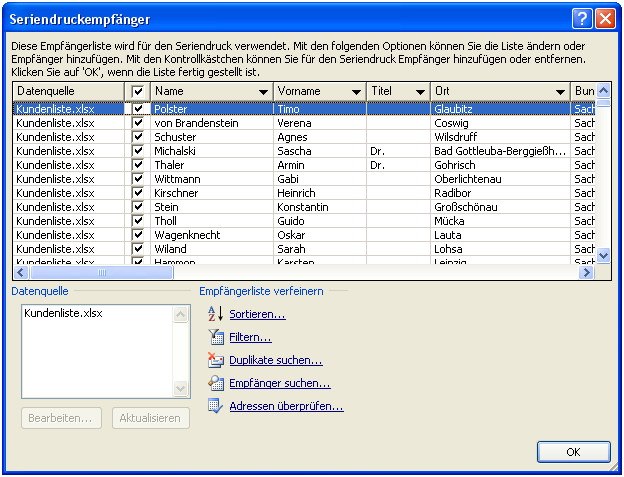This screenshot has height=477, width=624.
Task: Open the Vorname column filter dropdown
Action: tap(356, 92)
